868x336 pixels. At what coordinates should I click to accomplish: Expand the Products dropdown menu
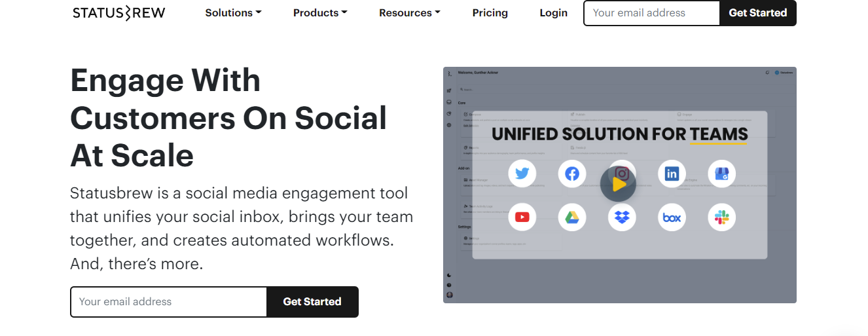point(320,13)
